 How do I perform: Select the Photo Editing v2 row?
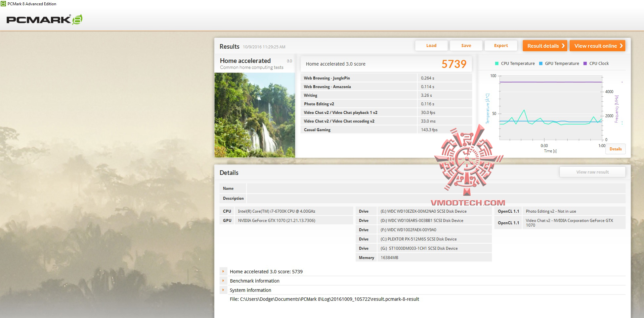pos(386,104)
